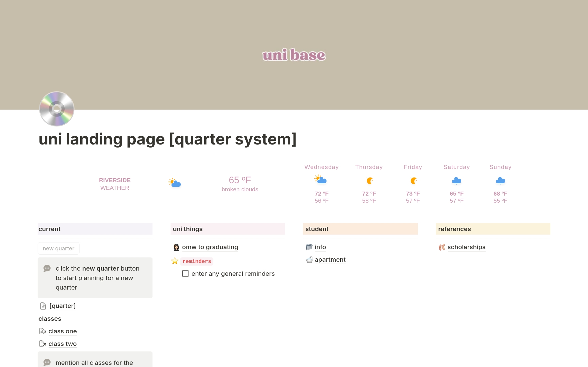The height and width of the screenshot is (367, 588).
Task: Click the graduate emoji beside omw to graduating
Action: click(176, 247)
